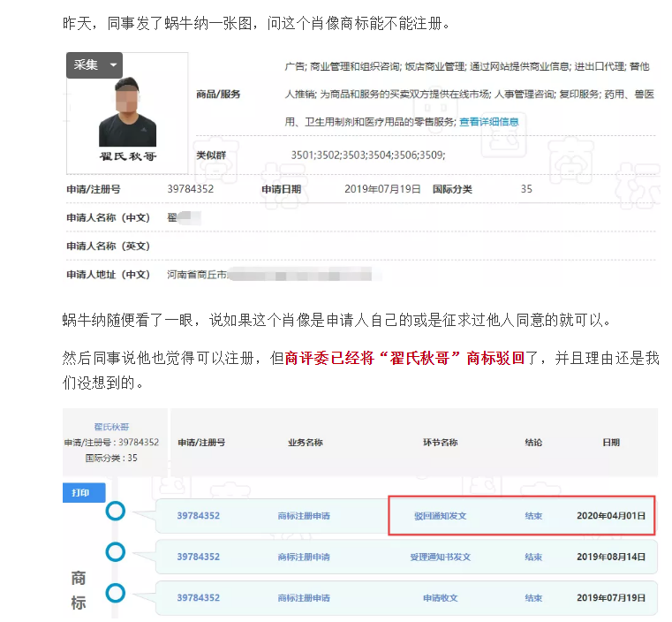Viewport: 672px width, 622px height.
Task: Click the 受理通知书发文 stage link
Action: point(440,557)
